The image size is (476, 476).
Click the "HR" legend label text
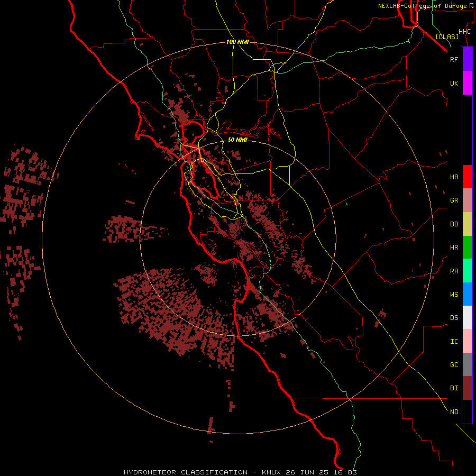[454, 248]
